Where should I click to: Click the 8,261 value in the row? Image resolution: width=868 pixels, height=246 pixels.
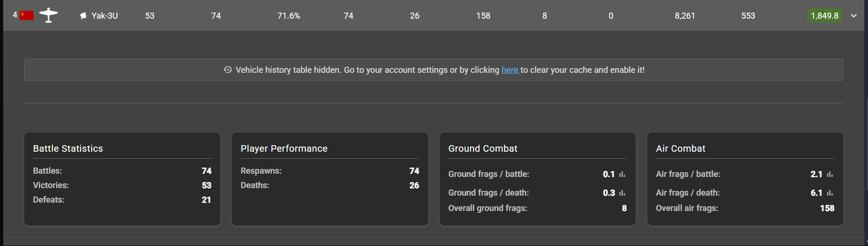[x=685, y=16]
